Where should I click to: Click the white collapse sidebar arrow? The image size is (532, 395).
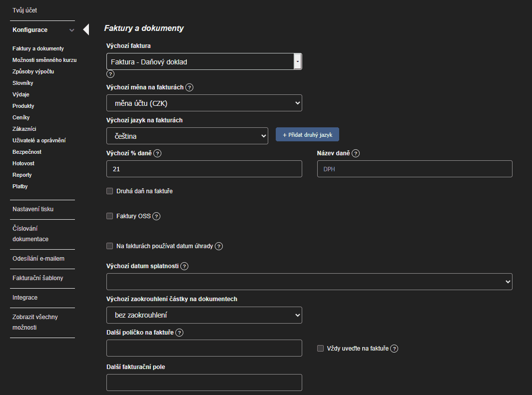(86, 29)
